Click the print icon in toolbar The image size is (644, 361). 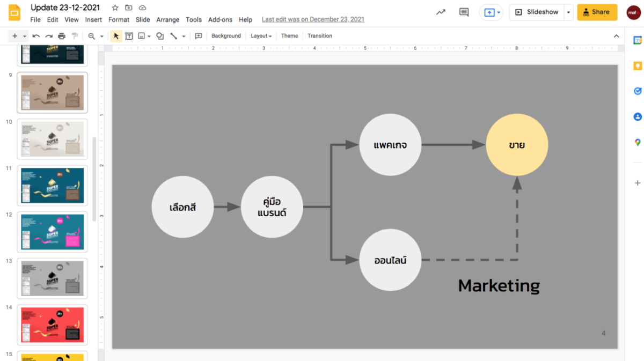[x=62, y=36]
